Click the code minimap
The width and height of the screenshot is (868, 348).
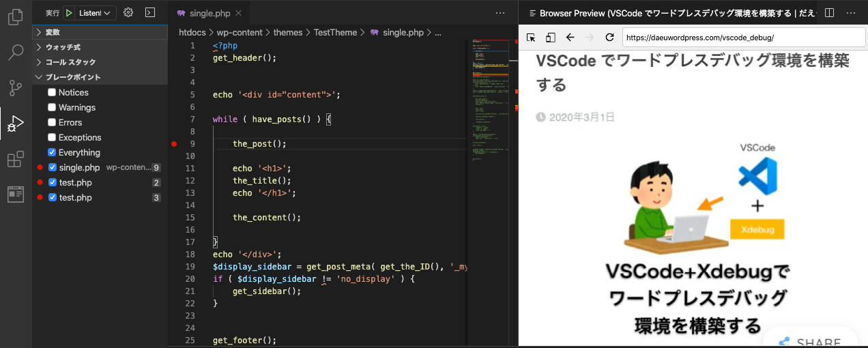[491, 101]
